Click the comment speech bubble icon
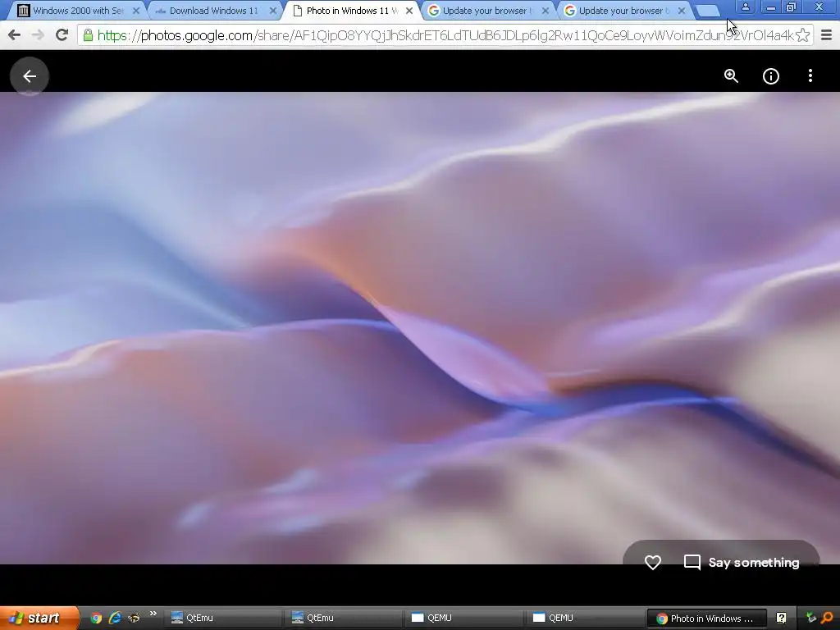 [x=692, y=563]
